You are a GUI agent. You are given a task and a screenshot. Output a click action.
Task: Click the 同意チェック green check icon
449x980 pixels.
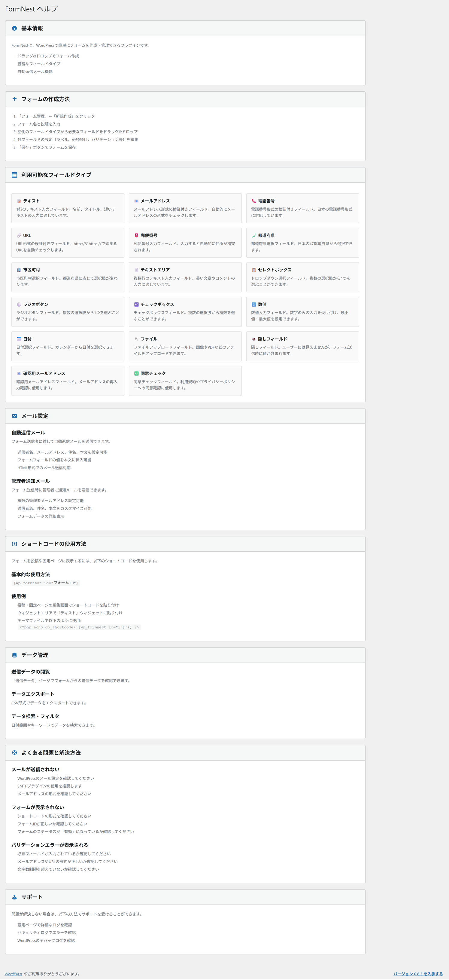(136, 374)
